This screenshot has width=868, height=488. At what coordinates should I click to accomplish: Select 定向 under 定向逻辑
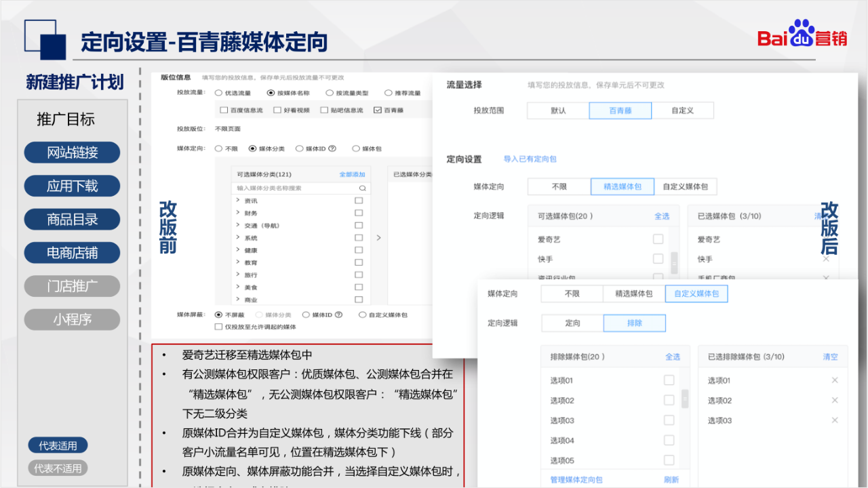(x=573, y=323)
